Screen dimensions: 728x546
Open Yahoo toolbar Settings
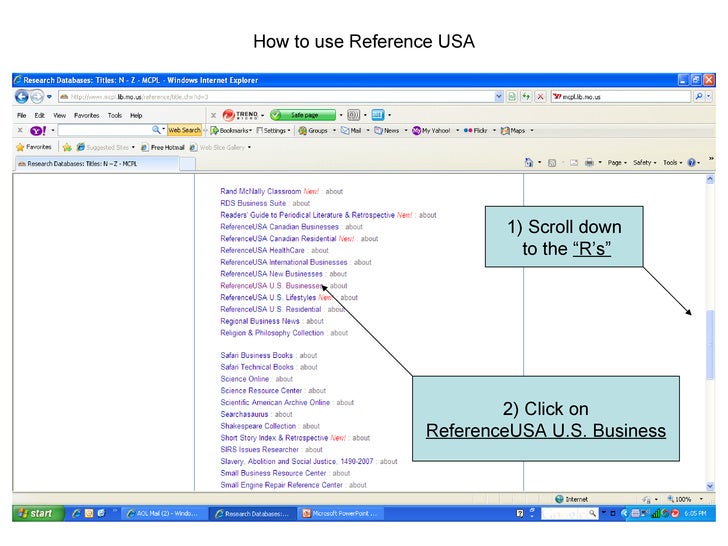(x=273, y=131)
